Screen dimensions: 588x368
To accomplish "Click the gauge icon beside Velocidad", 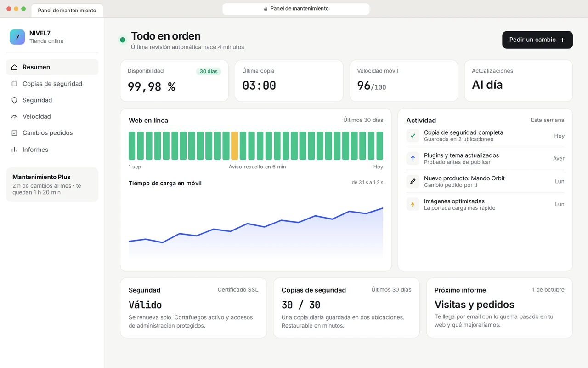I will tap(14, 117).
